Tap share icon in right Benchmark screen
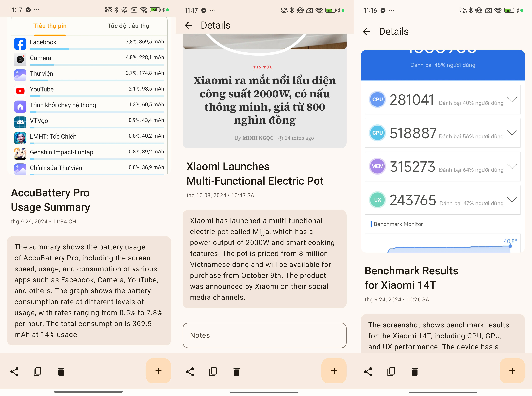532x396 pixels. [368, 372]
